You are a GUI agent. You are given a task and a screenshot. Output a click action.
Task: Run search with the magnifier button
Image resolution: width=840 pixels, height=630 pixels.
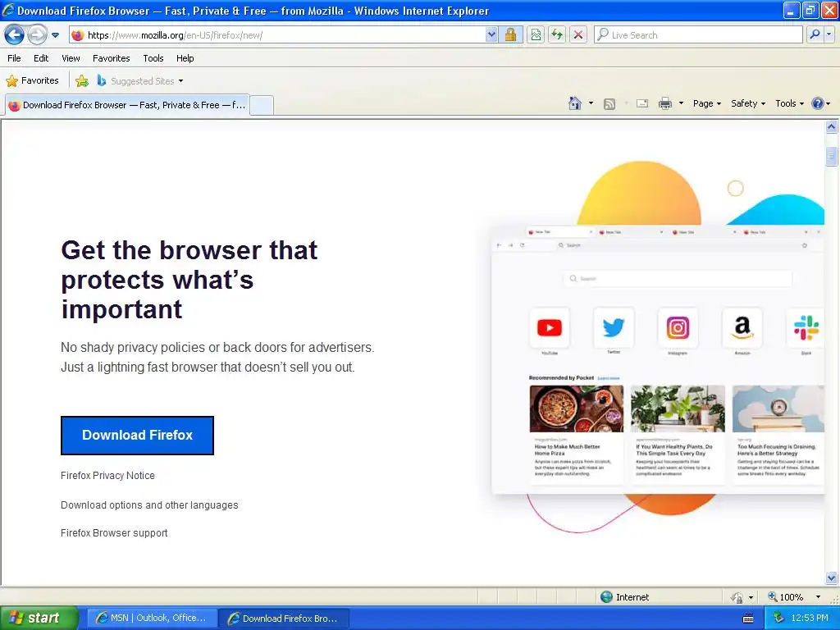[x=815, y=34]
